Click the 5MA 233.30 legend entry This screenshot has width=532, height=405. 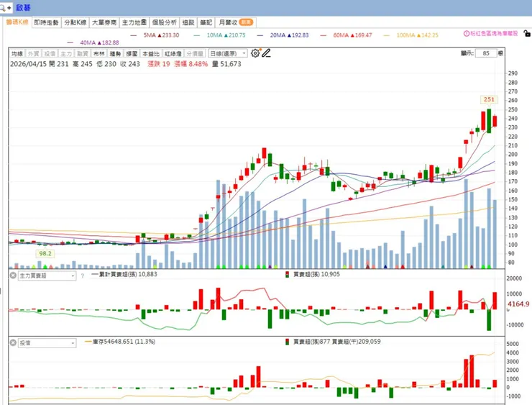(155, 35)
